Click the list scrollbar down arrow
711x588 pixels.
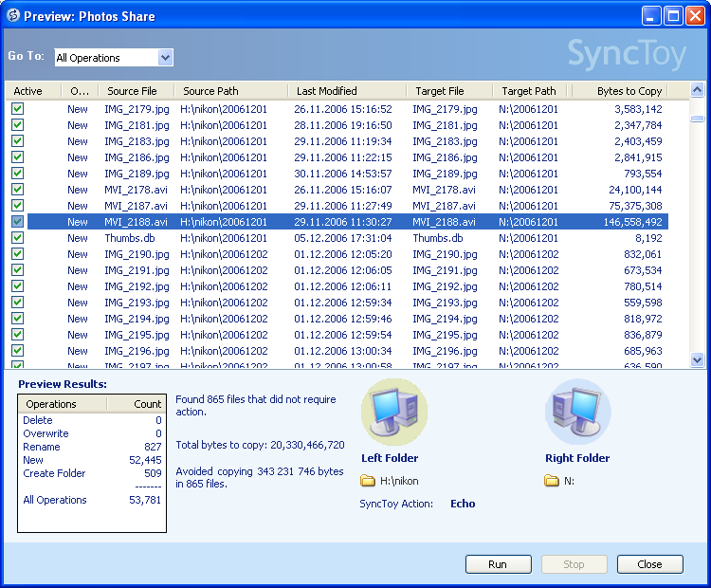pos(697,360)
